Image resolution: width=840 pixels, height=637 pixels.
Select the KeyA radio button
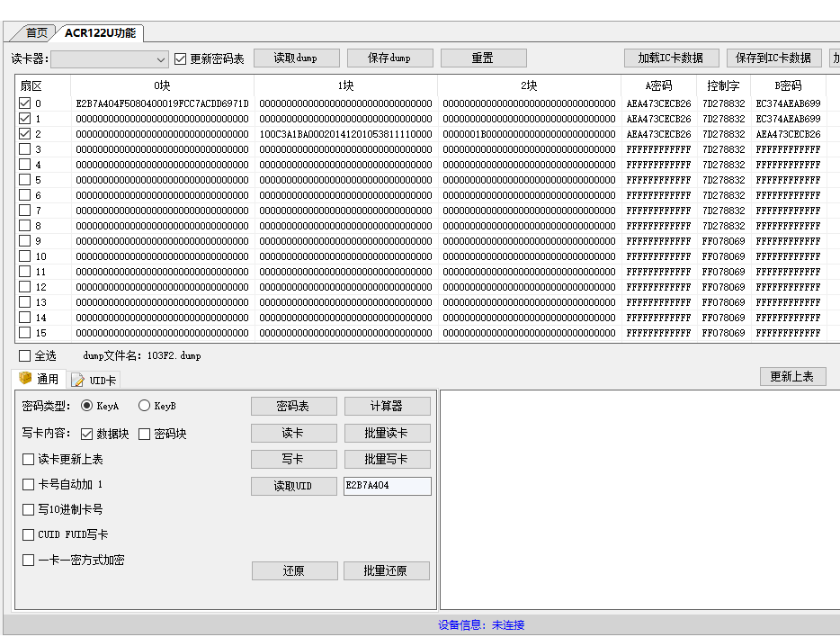point(87,406)
